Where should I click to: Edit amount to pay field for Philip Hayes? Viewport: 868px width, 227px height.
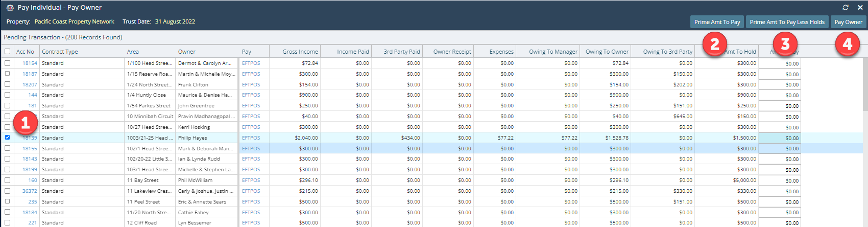(x=780, y=138)
